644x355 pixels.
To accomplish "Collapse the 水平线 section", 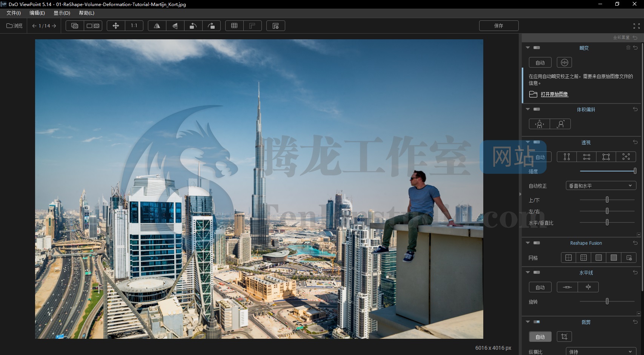I will point(528,272).
